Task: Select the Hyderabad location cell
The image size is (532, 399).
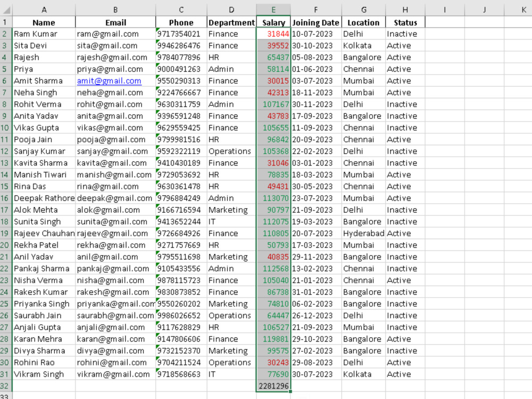Action: click(363, 234)
